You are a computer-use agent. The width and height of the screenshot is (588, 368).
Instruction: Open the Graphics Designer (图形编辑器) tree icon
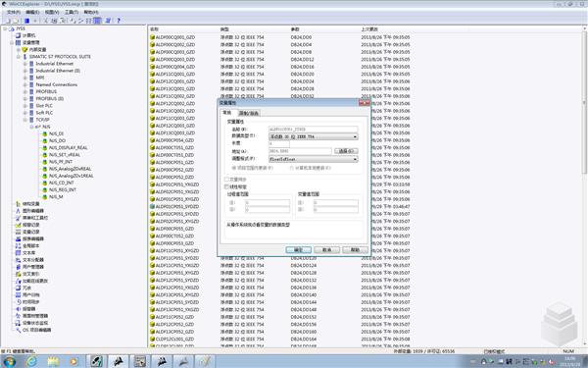pos(18,211)
